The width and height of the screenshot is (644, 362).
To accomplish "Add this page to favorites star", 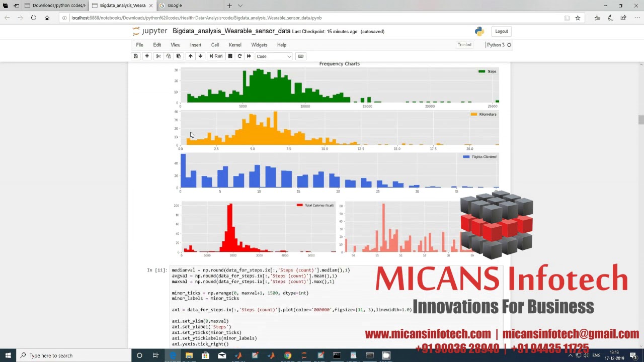I will (x=578, y=18).
